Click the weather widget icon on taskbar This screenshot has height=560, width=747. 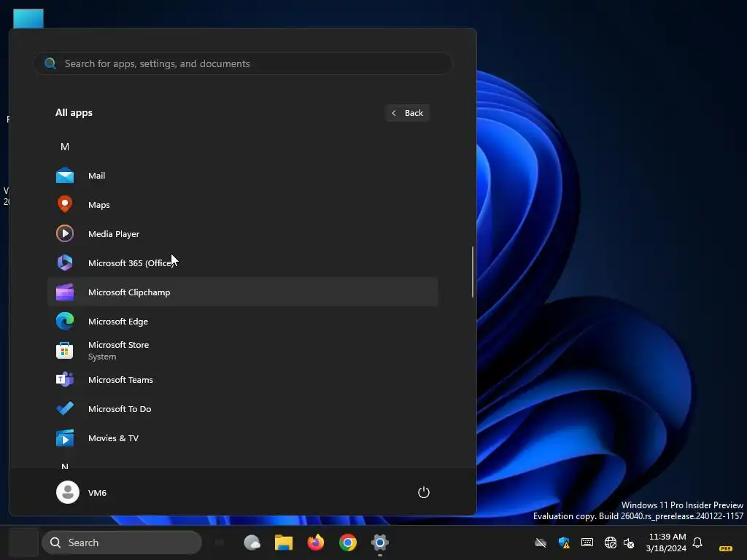[252, 542]
